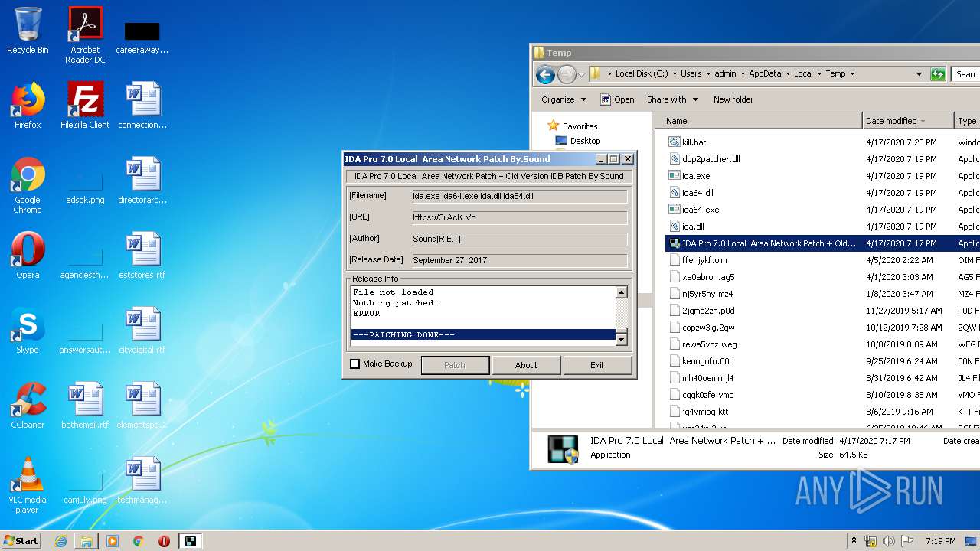Open FileZilla Client desktop shortcut
The height and width of the screenshot is (551, 980).
click(x=85, y=105)
